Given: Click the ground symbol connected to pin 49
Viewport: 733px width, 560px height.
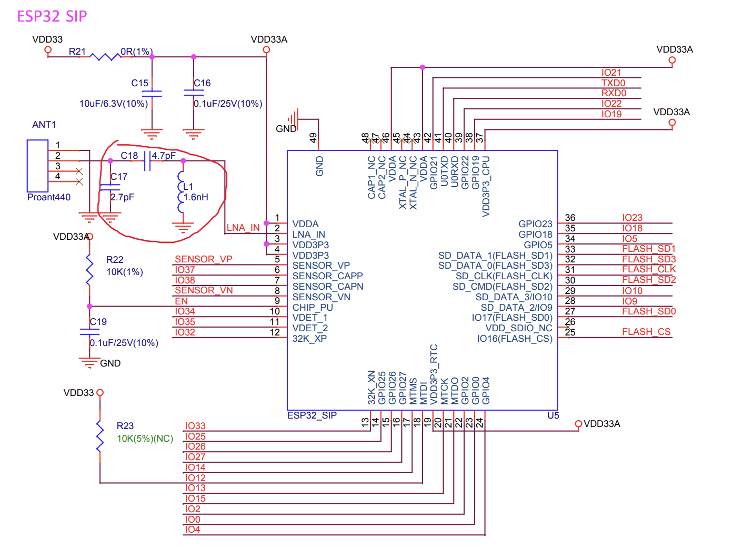Looking at the screenshot, I should [294, 119].
